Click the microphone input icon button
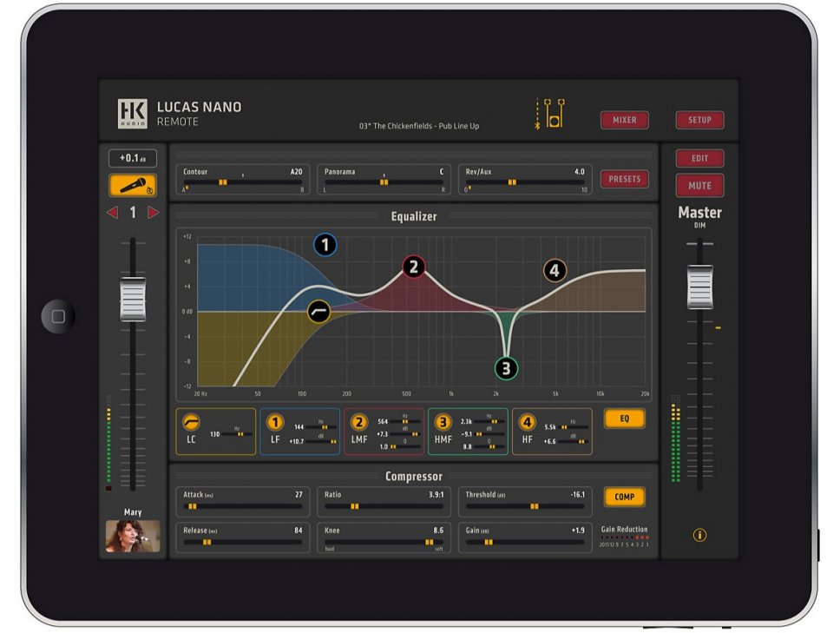 (133, 186)
